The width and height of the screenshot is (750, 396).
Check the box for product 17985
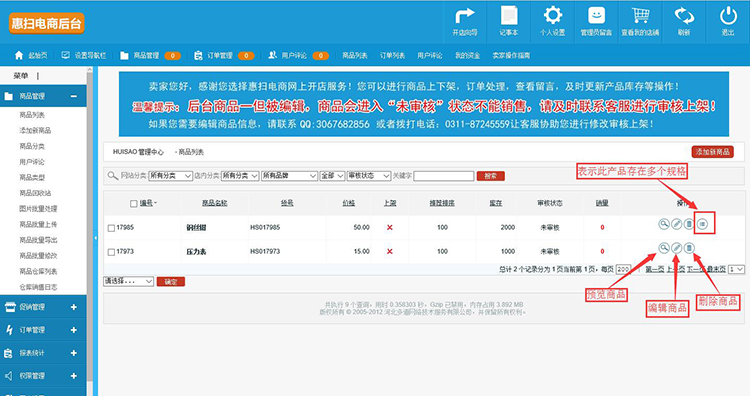[x=111, y=228]
